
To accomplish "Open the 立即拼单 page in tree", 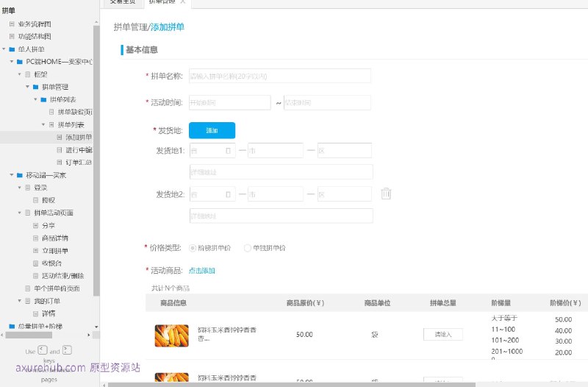I will tap(54, 250).
